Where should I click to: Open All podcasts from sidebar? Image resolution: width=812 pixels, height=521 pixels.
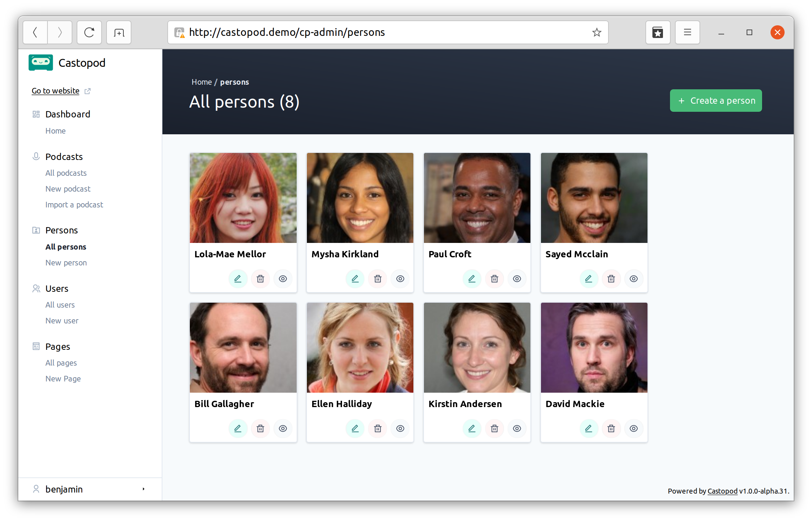pyautogui.click(x=66, y=172)
